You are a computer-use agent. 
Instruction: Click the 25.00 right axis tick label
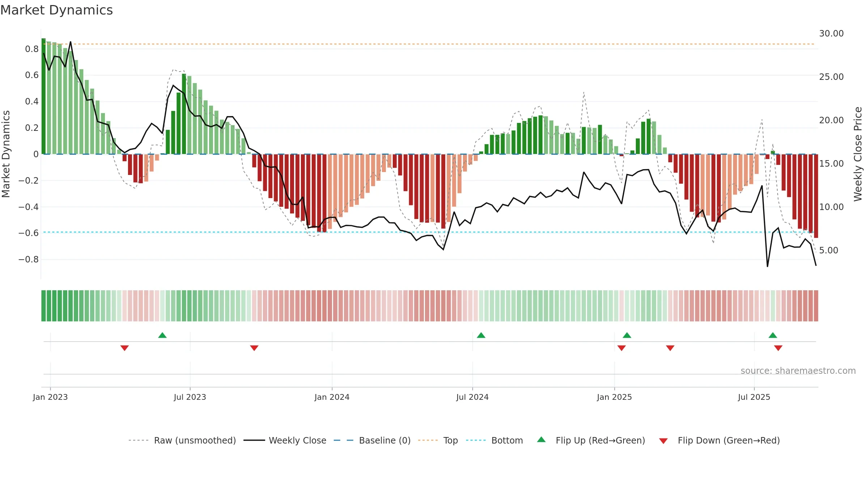click(x=831, y=77)
